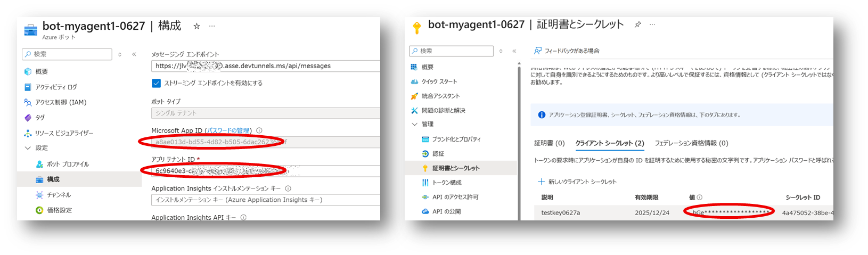Open more options ellipsis in 構成 header
The height and width of the screenshot is (255, 868).
[x=212, y=26]
